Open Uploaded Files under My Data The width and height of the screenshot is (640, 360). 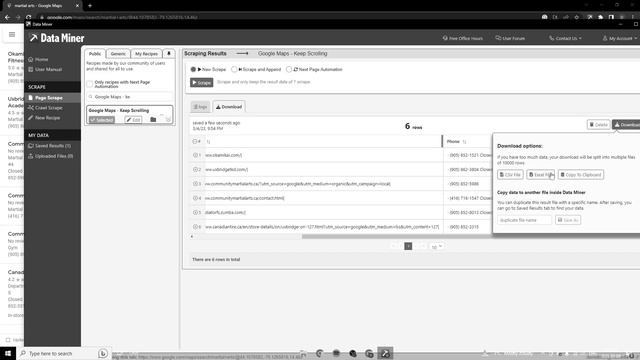click(x=51, y=156)
